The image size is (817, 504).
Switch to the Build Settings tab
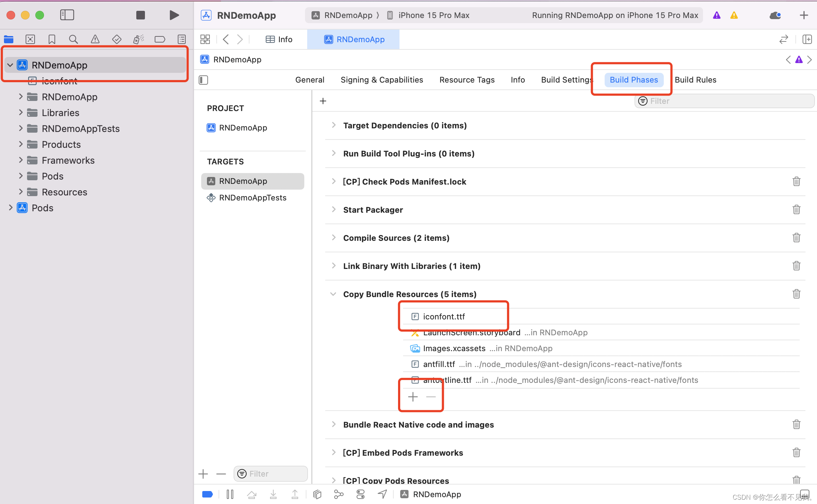pos(566,80)
